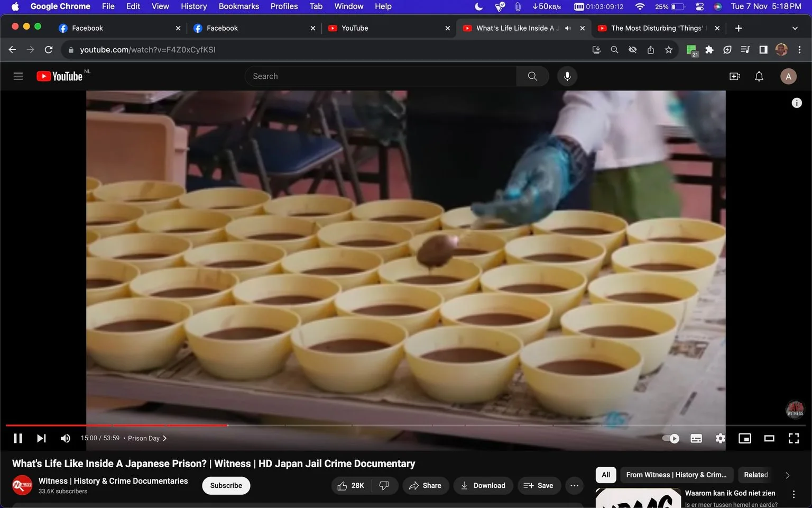The height and width of the screenshot is (508, 812).
Task: Open Wi-Fi status menu
Action: click(x=640, y=6)
